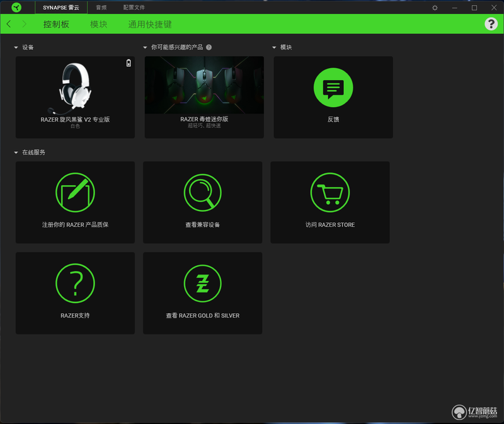504x424 pixels.
Task: Click the 访问 RAZER STORE cart icon
Action: pos(330,193)
